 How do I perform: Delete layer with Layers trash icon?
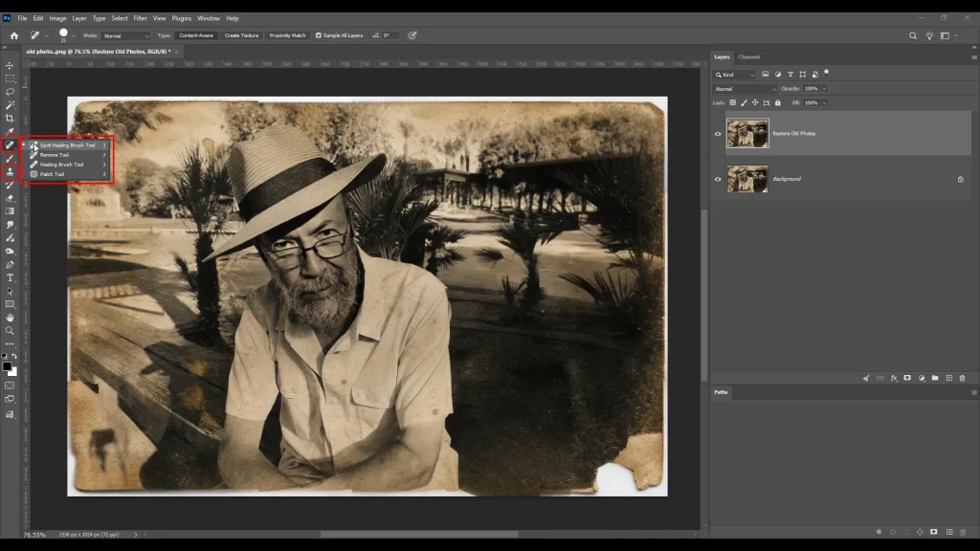click(x=963, y=378)
